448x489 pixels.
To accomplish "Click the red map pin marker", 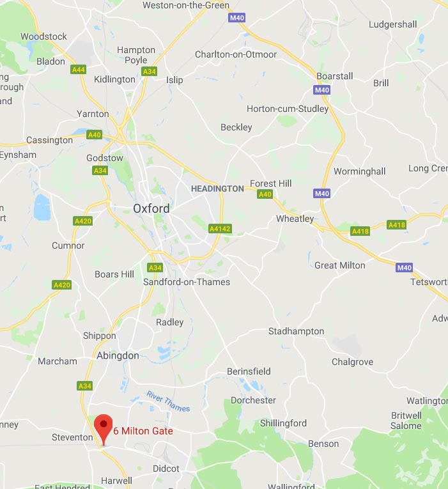I will tap(103, 428).
